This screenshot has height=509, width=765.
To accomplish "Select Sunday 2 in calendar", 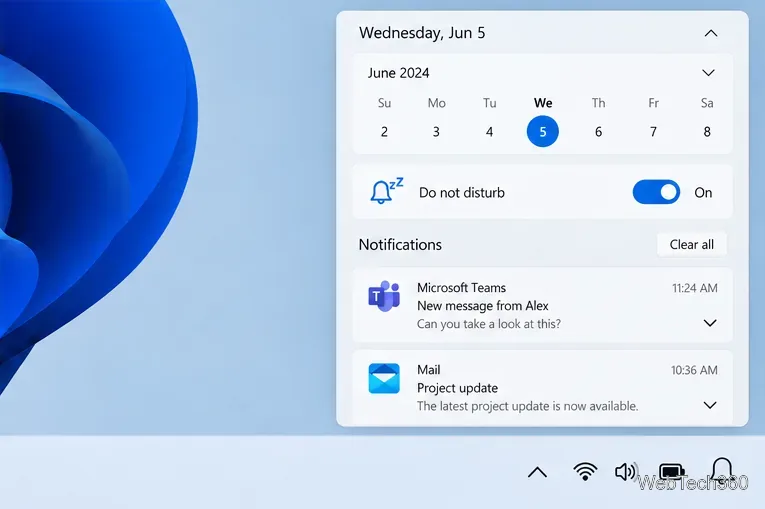I will point(384,132).
